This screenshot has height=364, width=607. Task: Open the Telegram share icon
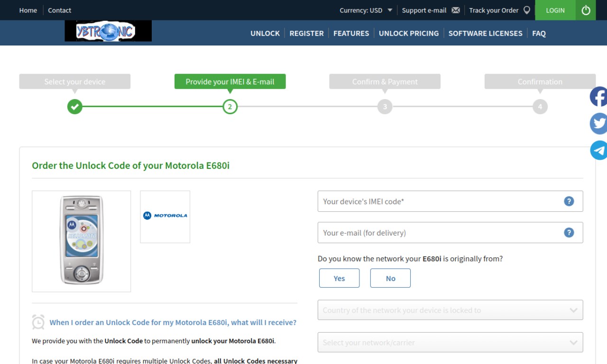(598, 150)
